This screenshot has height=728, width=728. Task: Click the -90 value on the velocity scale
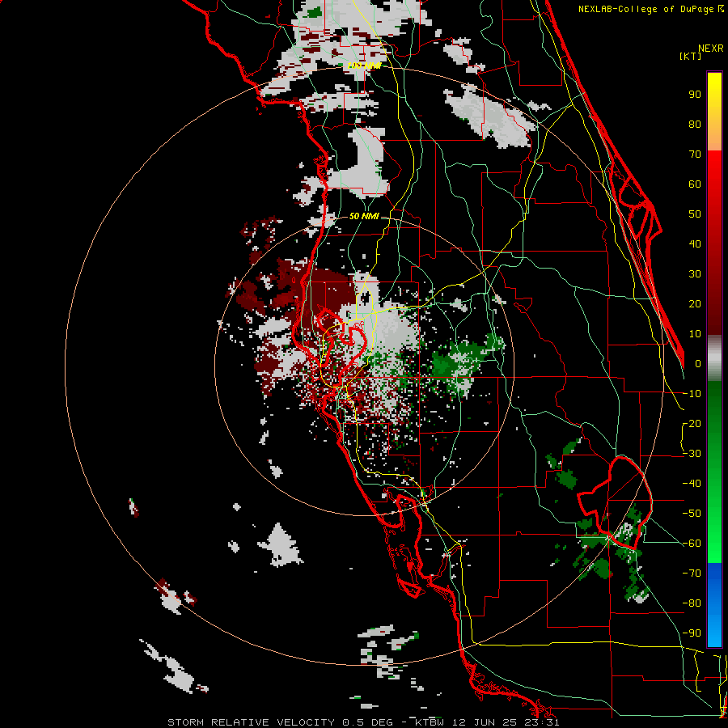[x=692, y=633]
